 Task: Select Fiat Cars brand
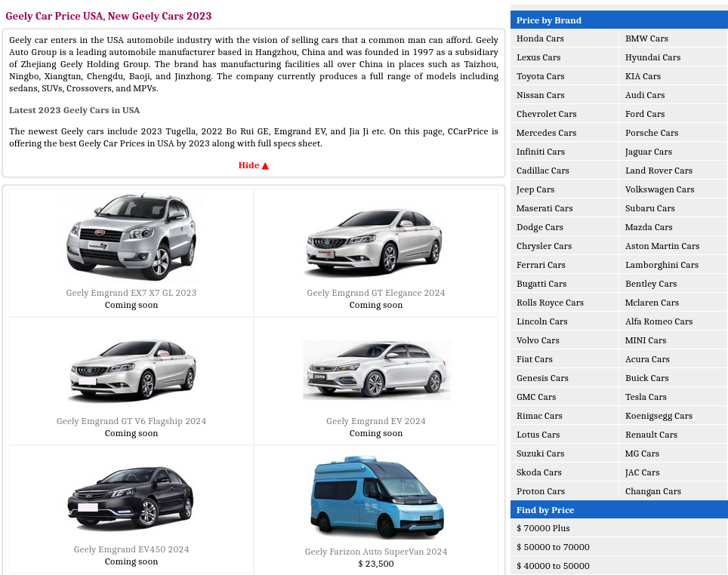coord(535,359)
